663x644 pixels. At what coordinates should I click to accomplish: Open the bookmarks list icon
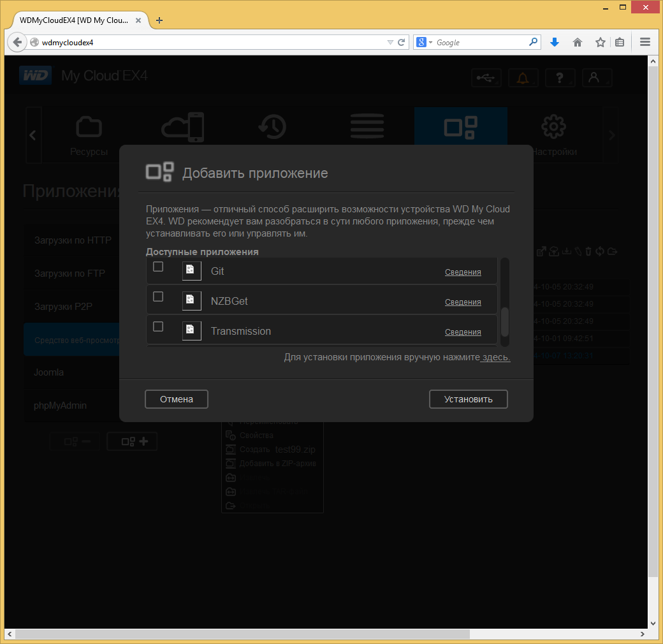(x=620, y=42)
